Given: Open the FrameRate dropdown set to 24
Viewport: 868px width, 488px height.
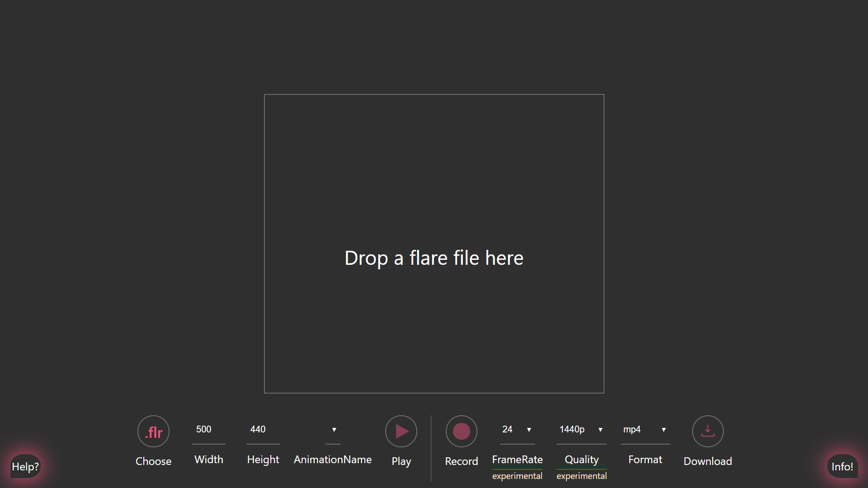Looking at the screenshot, I should coord(517,430).
